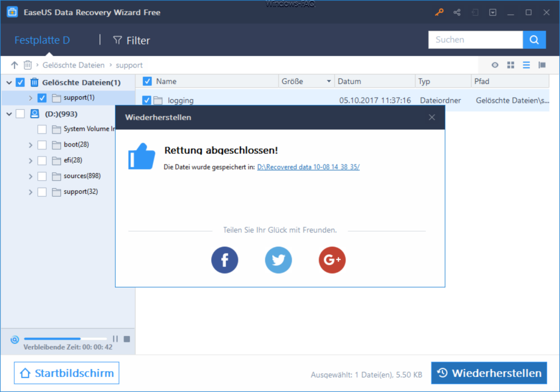Viewport: 560px width, 392px height.
Task: Collapse the Gelöschte Dateien tree node
Action: [x=9, y=82]
